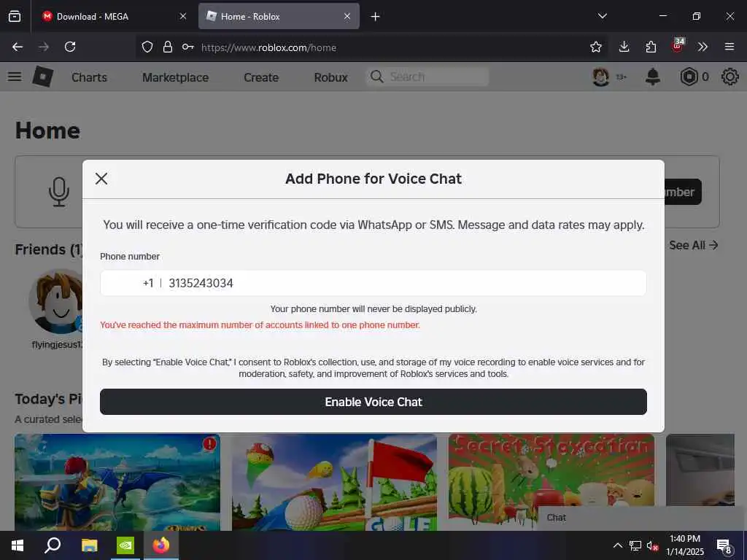747x560 pixels.
Task: Open flyingjesus friend avatar
Action: 55,301
